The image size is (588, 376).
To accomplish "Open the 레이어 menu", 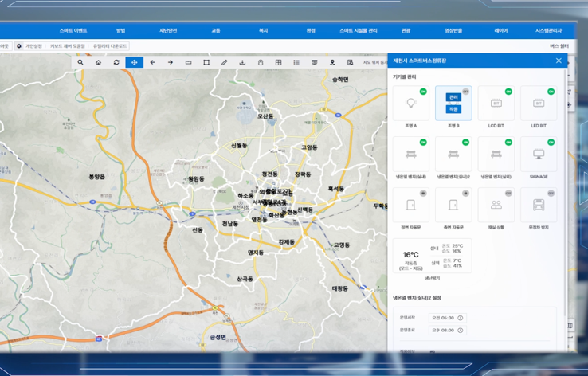I will [x=501, y=31].
